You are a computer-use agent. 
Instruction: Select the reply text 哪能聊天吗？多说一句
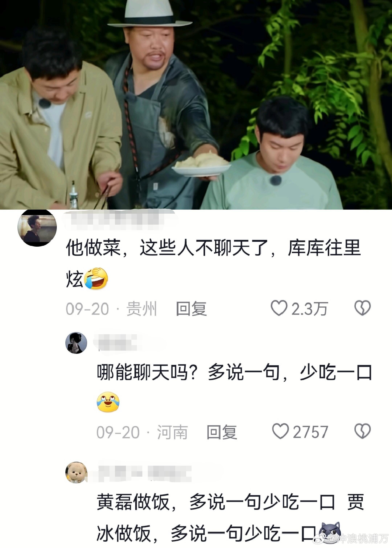coord(188,373)
